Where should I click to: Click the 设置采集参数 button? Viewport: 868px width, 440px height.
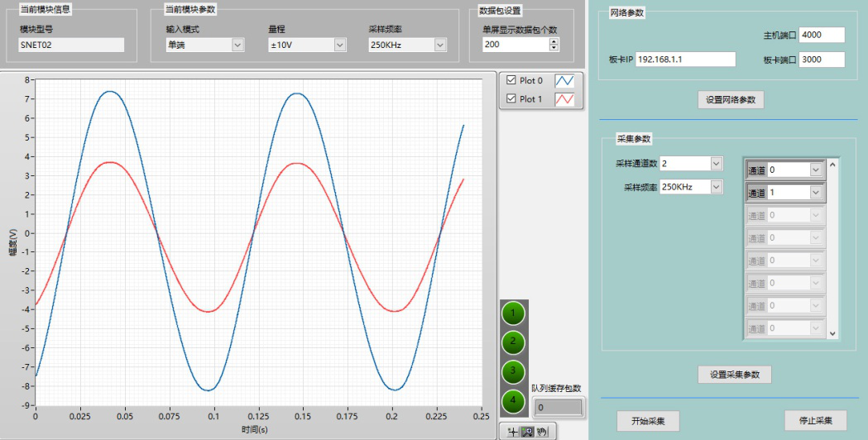coord(735,375)
